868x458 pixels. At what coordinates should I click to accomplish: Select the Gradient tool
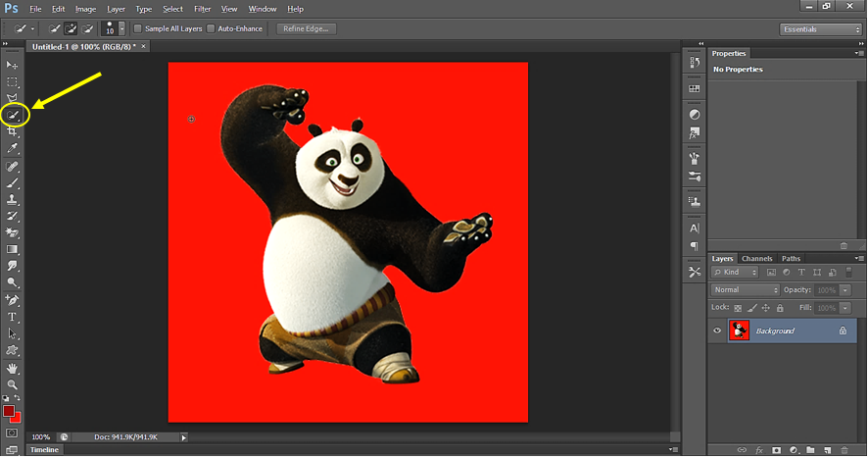coord(12,249)
